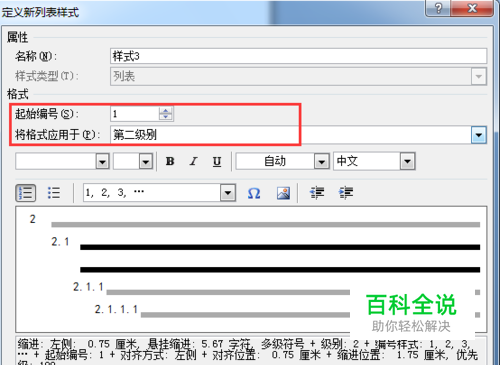The image size is (500, 365).
Task: Decrease the start number with down arrow
Action: (165, 117)
